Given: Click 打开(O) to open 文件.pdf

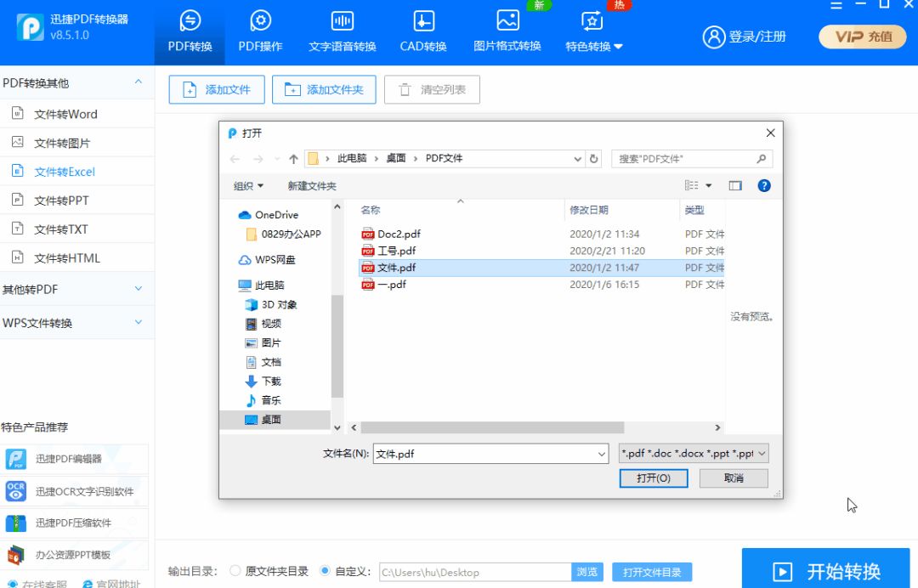Looking at the screenshot, I should [653, 478].
